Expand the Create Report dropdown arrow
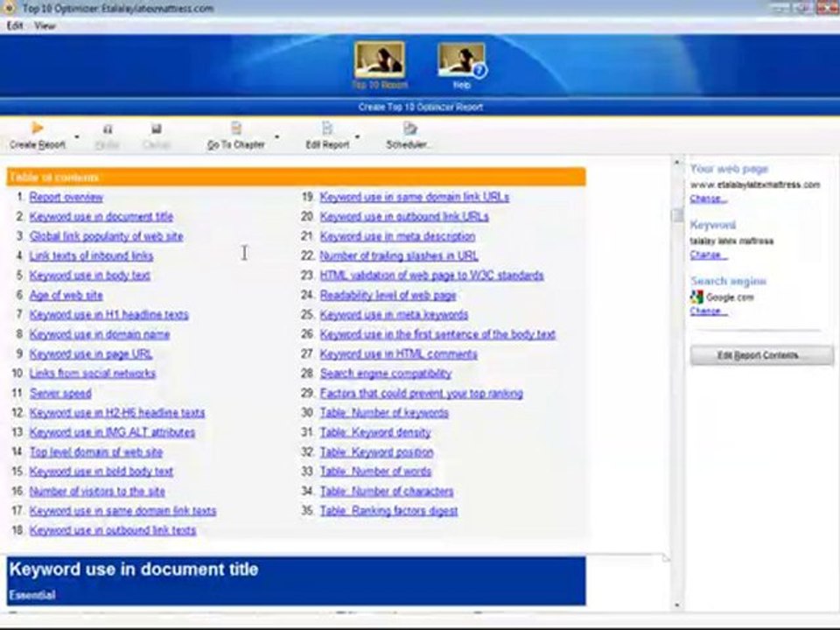 point(77,137)
